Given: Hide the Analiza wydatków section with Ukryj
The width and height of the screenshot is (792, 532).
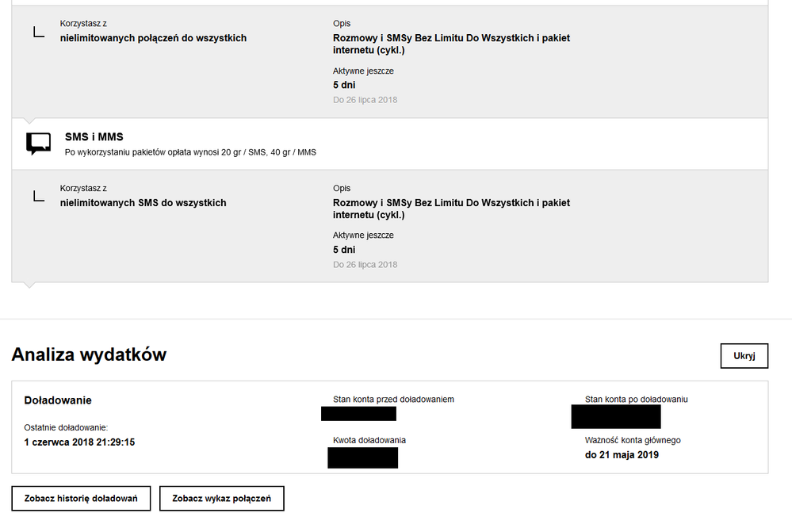Looking at the screenshot, I should (744, 356).
